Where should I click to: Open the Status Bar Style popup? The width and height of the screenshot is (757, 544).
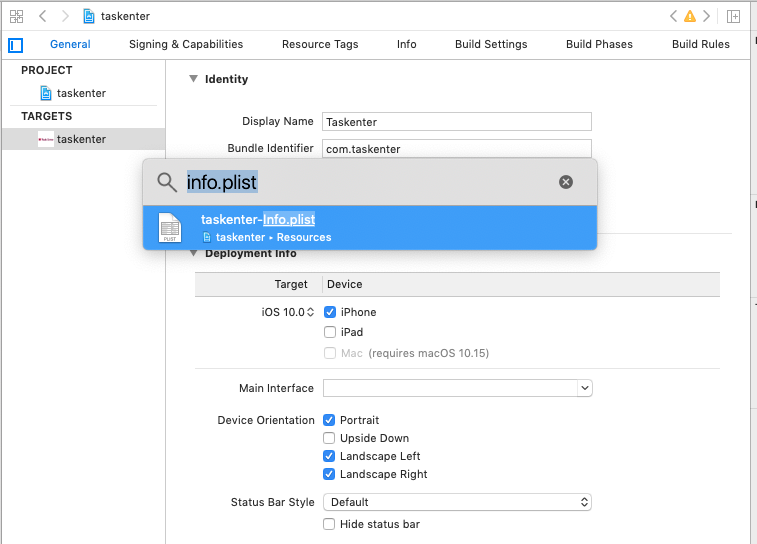457,502
